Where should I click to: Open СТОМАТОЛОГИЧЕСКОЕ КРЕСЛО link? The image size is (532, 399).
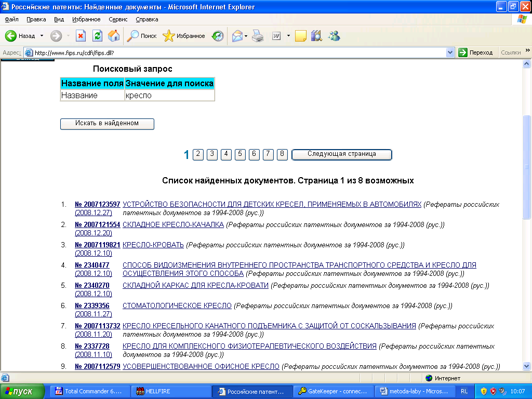pos(177,305)
